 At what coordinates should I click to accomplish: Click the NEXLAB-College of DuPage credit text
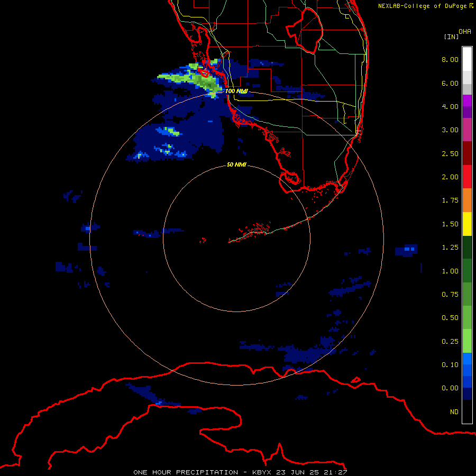click(x=425, y=6)
